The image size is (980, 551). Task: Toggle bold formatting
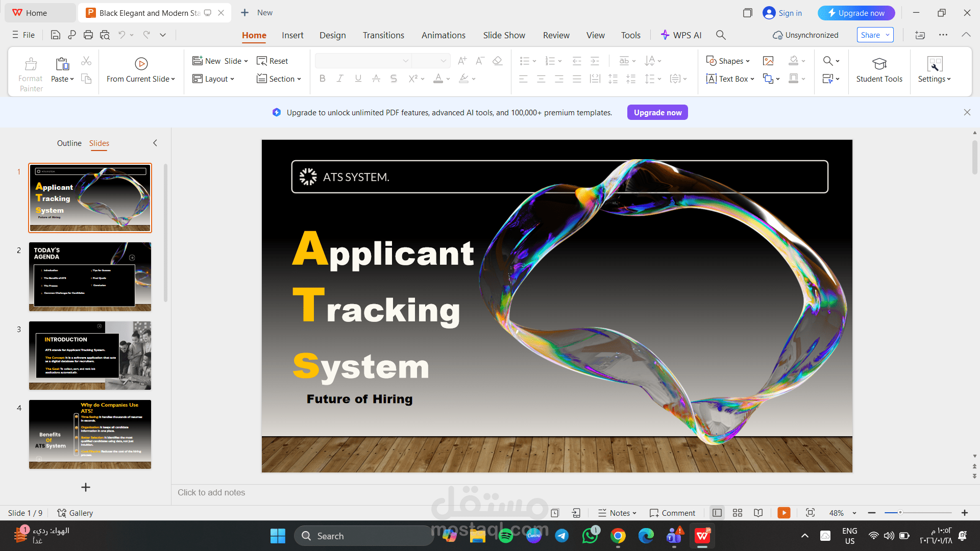tap(322, 78)
